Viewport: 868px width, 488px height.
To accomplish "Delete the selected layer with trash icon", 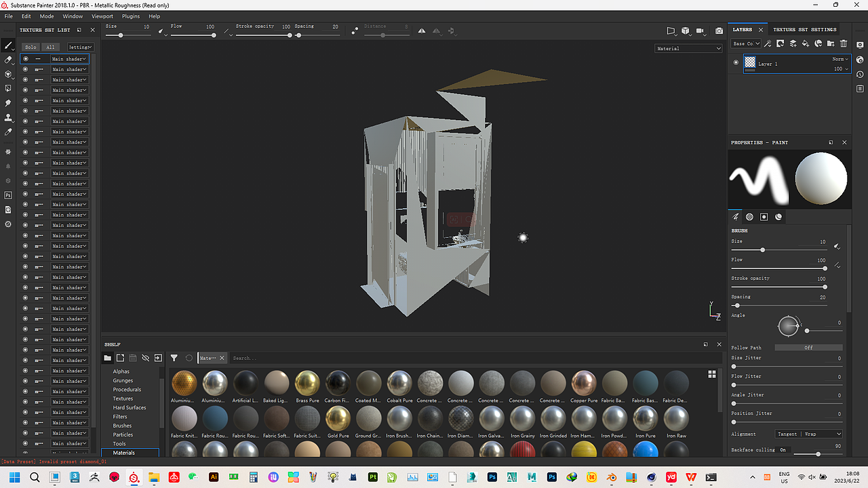I will tap(844, 43).
